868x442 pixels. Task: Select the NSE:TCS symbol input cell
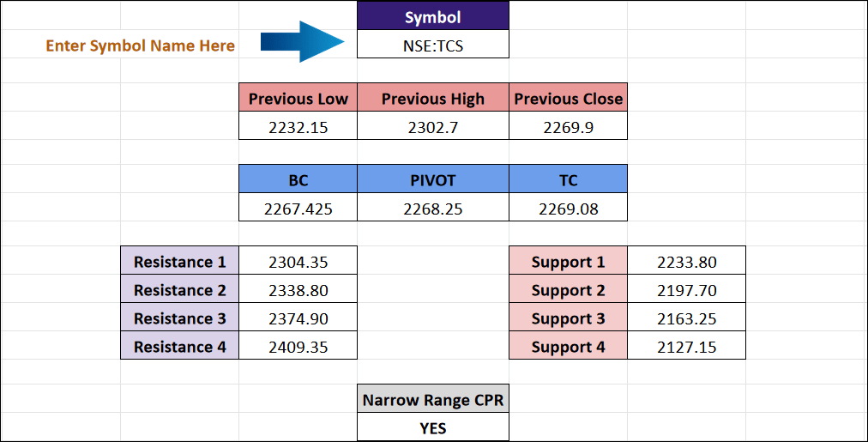(433, 44)
